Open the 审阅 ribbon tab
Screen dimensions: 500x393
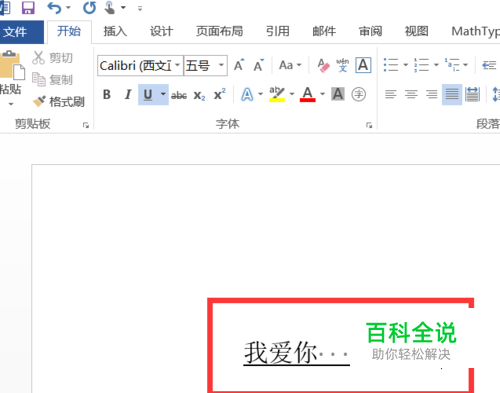(370, 31)
